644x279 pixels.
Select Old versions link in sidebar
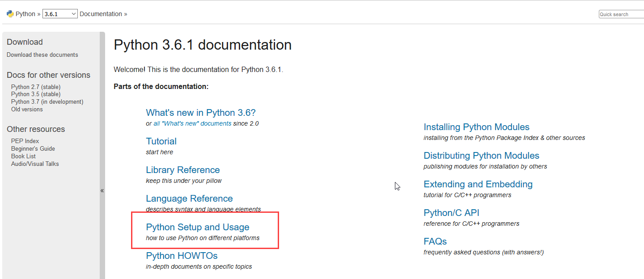coord(27,109)
